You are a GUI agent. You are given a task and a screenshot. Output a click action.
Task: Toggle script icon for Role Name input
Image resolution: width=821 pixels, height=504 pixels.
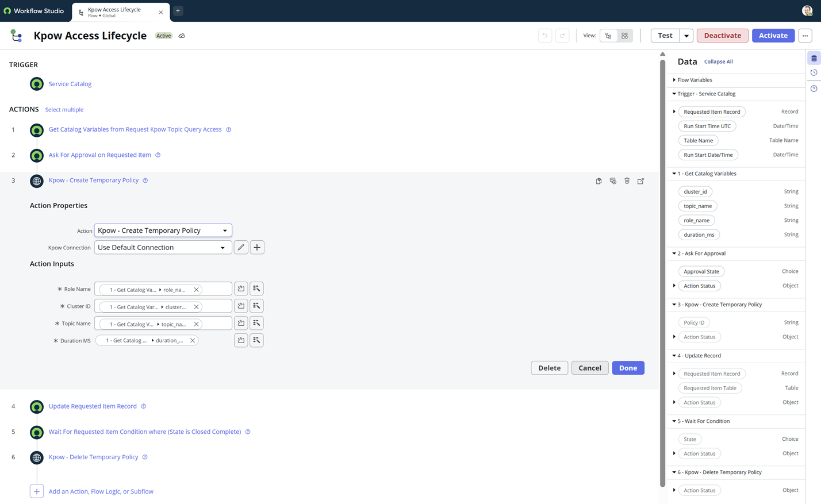(241, 288)
